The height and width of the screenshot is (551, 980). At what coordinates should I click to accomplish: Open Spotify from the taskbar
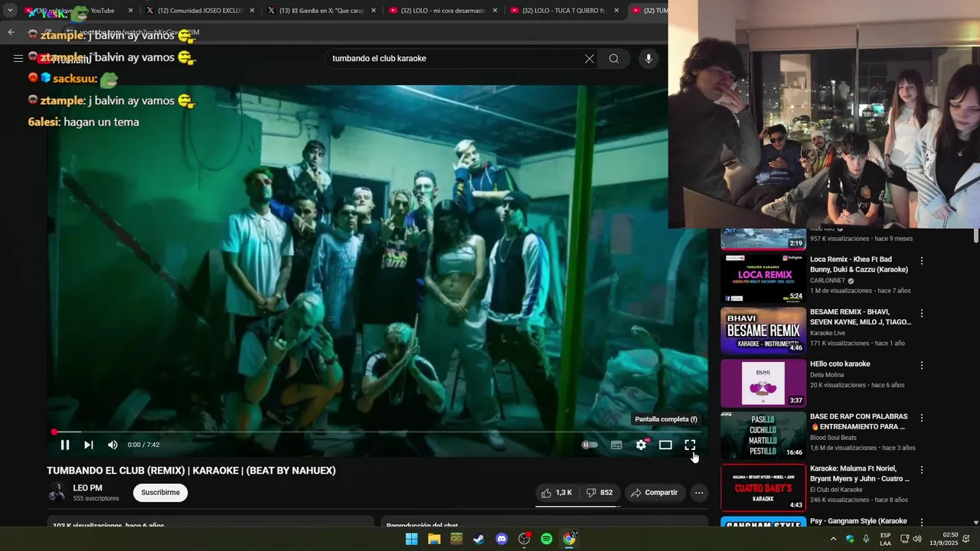[x=547, y=539]
